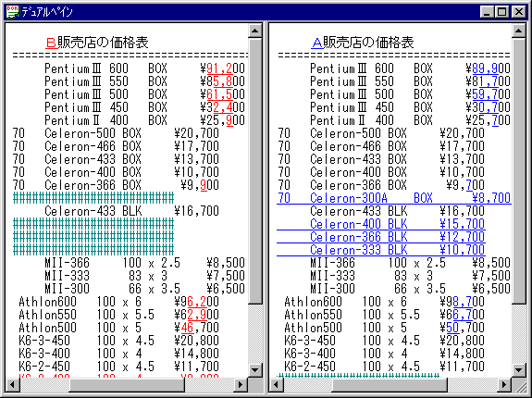Click ¥81,700 Pentium III 550 price
This screenshot has width=532, height=398.
click(x=489, y=81)
